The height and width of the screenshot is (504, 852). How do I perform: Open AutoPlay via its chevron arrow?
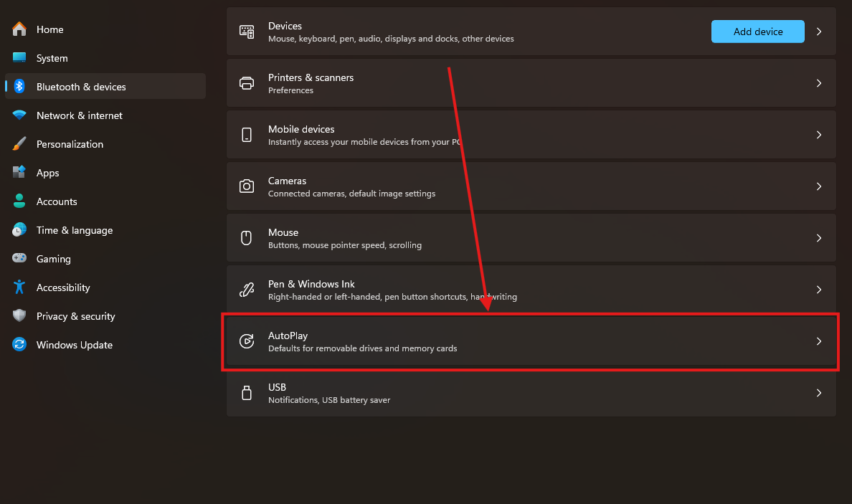coord(819,341)
